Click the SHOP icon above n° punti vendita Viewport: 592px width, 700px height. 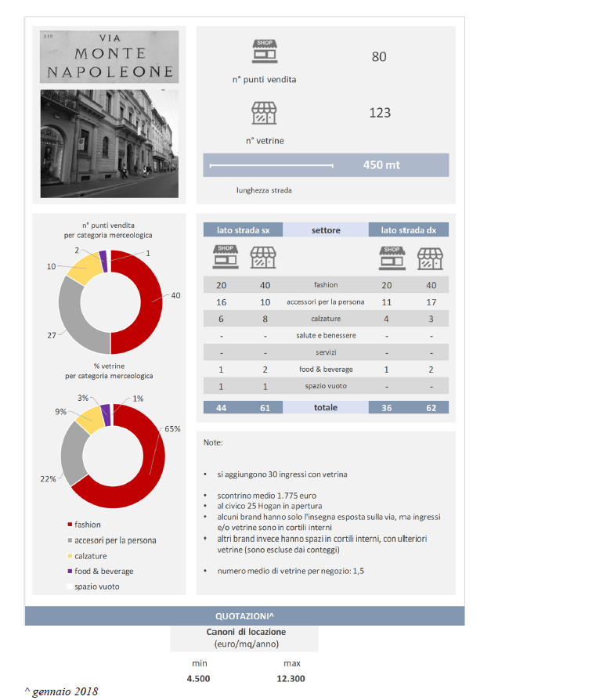pos(264,52)
